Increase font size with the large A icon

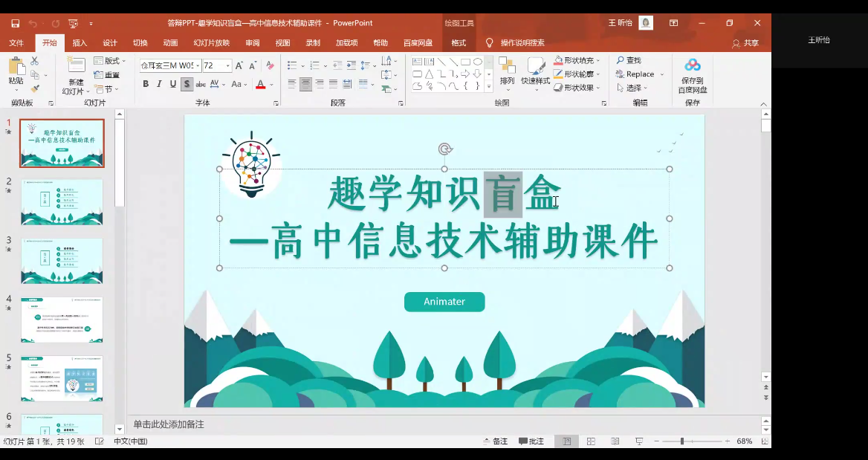[239, 65]
